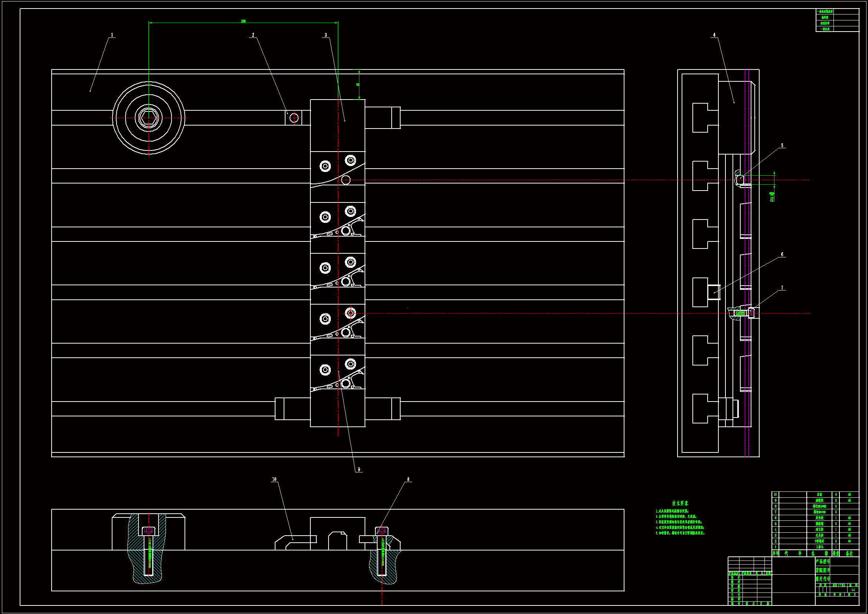Click the 数量 header in parts list
The image size is (868, 614).
tap(836, 553)
